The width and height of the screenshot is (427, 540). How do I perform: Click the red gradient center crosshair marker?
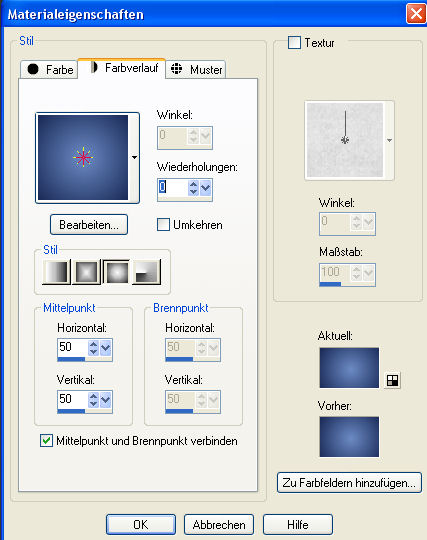pos(83,157)
